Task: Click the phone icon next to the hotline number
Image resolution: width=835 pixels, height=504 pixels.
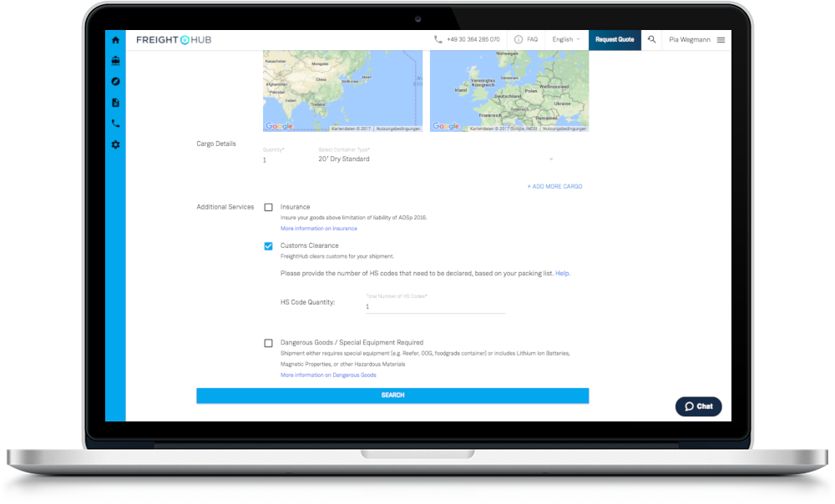Action: click(438, 39)
